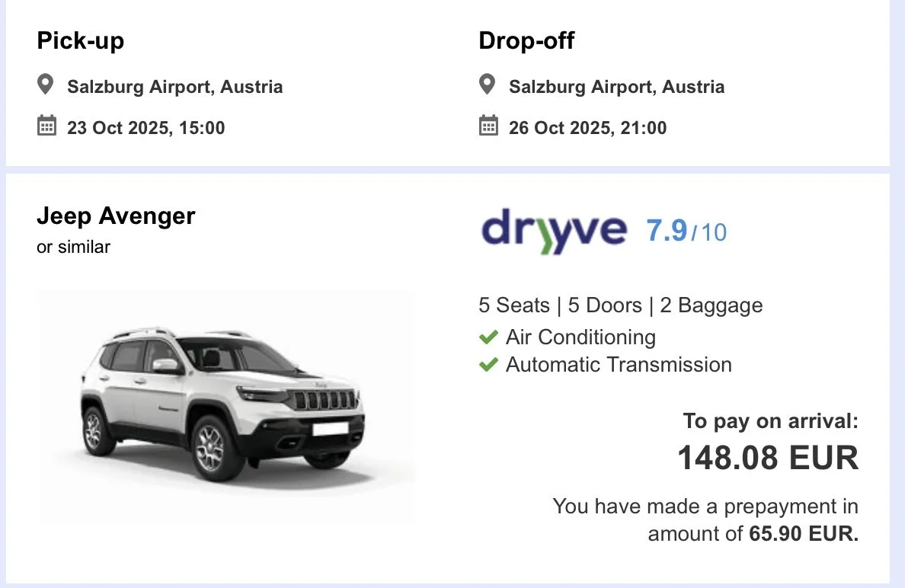Click the 65.90 EUR prepayment amount

click(803, 534)
